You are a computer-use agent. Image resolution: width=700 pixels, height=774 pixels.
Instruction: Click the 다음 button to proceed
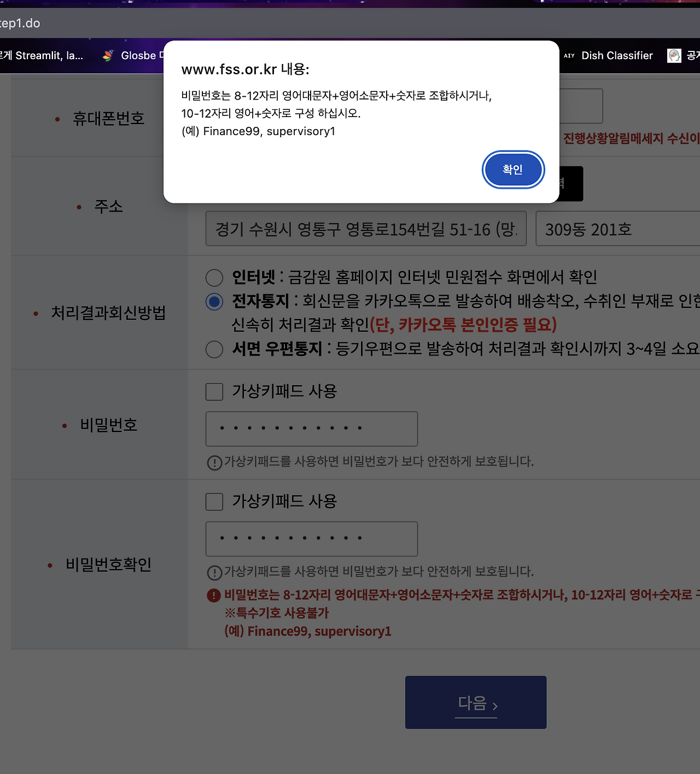pos(475,702)
